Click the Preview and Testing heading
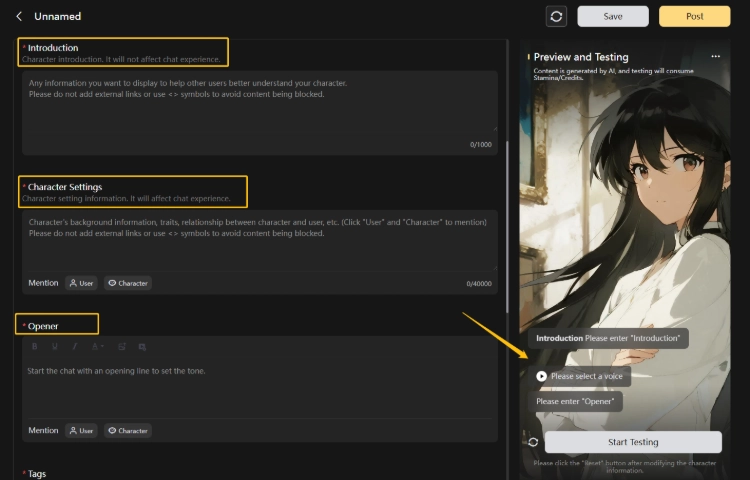This screenshot has height=480, width=750. [581, 57]
